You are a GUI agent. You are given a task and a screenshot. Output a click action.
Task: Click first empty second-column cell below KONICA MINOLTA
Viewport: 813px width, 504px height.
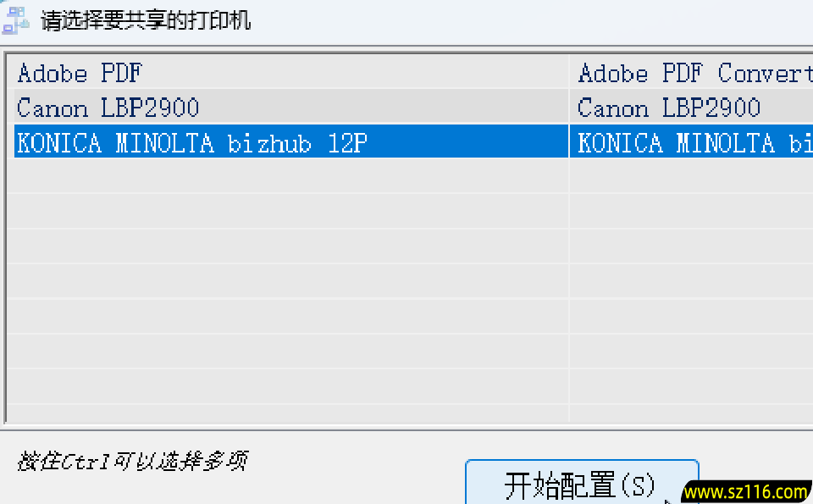690,175
